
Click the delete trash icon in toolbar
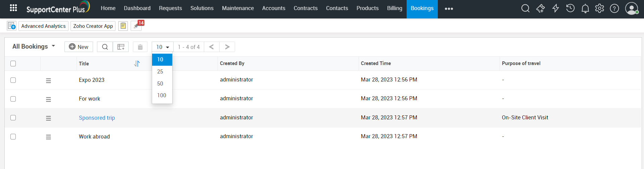tap(140, 47)
